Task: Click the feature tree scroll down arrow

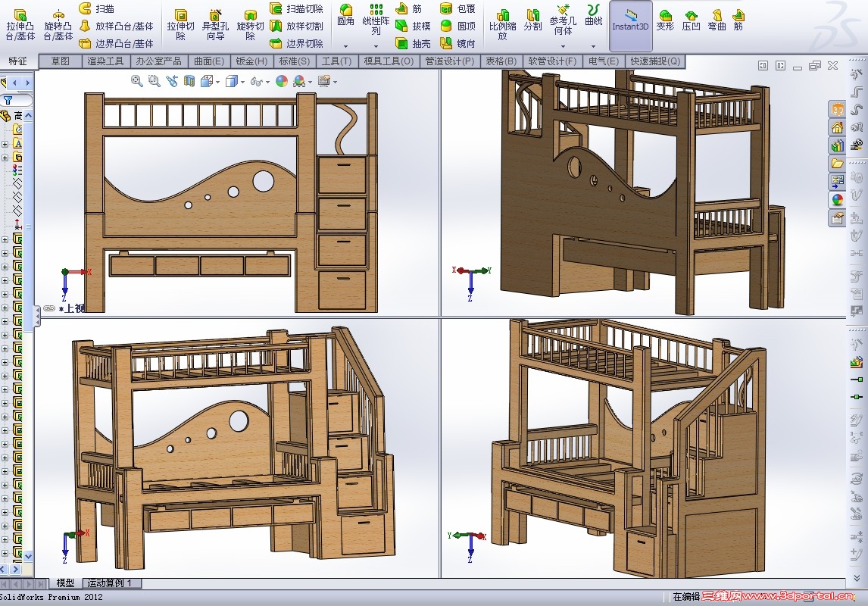Action: click(28, 556)
